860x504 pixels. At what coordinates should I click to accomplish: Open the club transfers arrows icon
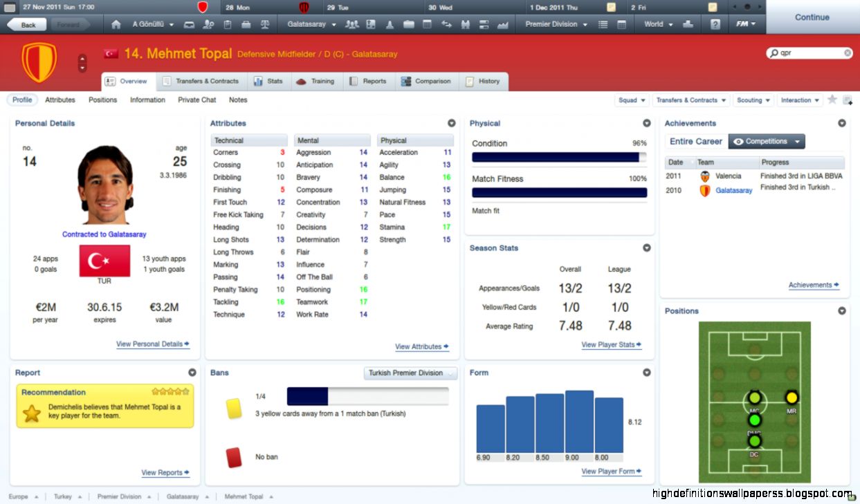(446, 24)
